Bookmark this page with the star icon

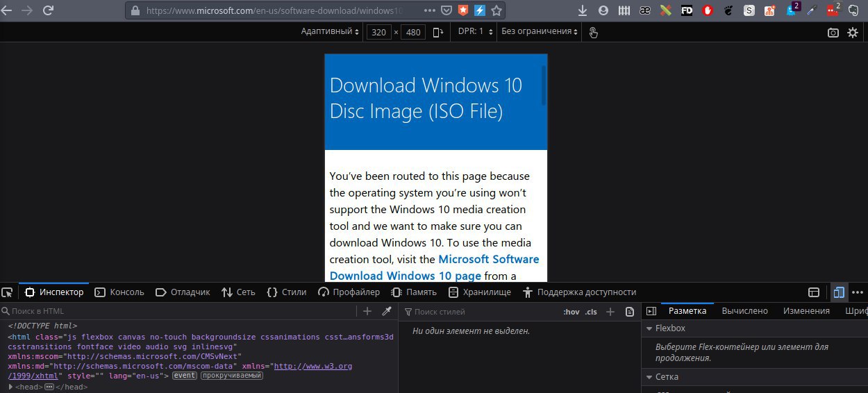496,10
